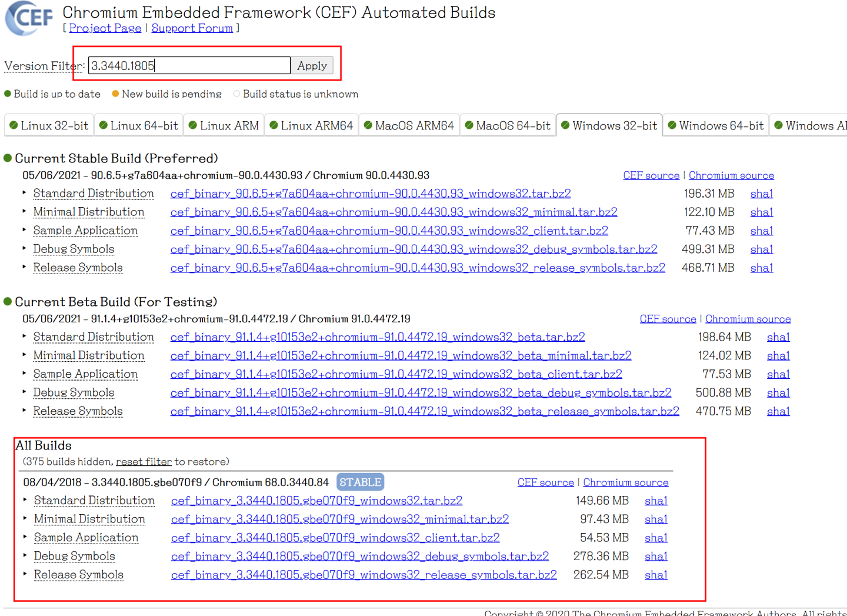Screen dimensions: 847x616
Task: Open CEF source link for beta build
Action: coord(668,319)
